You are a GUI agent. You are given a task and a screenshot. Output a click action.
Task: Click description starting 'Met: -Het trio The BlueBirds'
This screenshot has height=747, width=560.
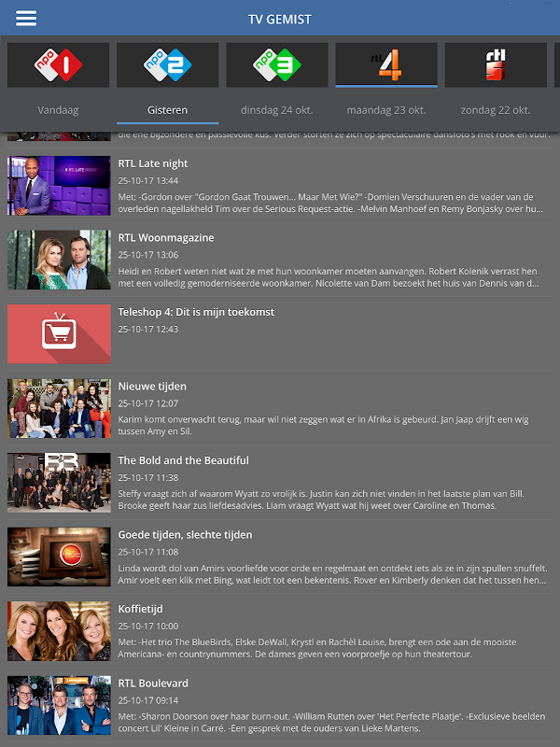point(317,648)
